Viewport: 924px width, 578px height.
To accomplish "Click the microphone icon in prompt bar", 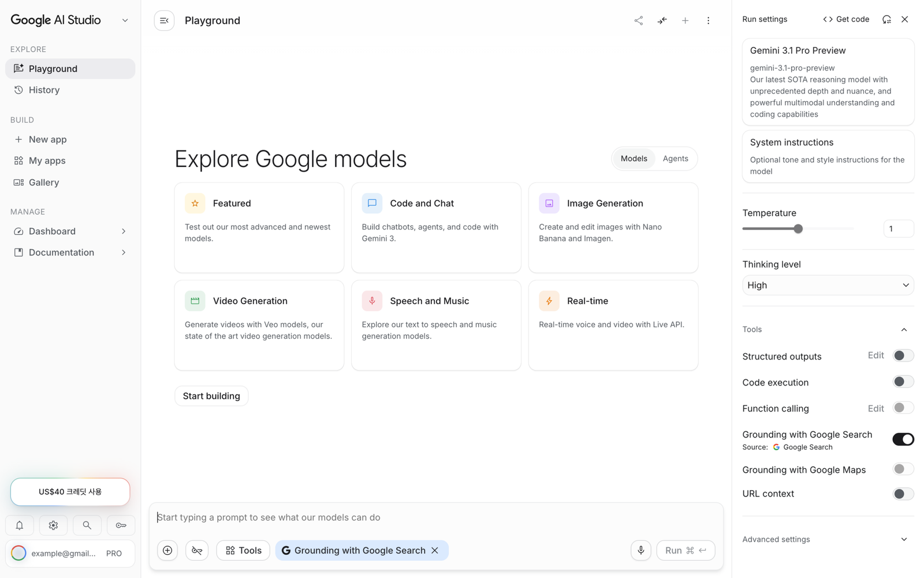I will pyautogui.click(x=641, y=550).
